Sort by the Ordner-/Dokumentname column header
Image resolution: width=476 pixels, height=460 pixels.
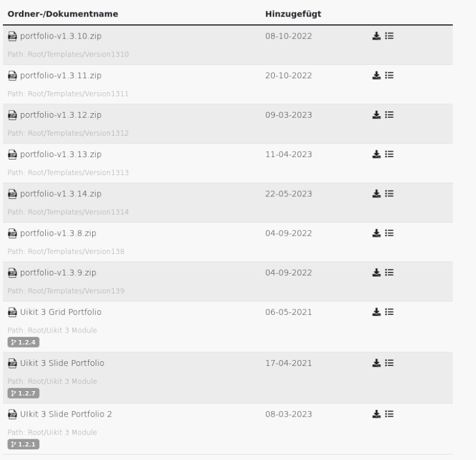tap(62, 14)
